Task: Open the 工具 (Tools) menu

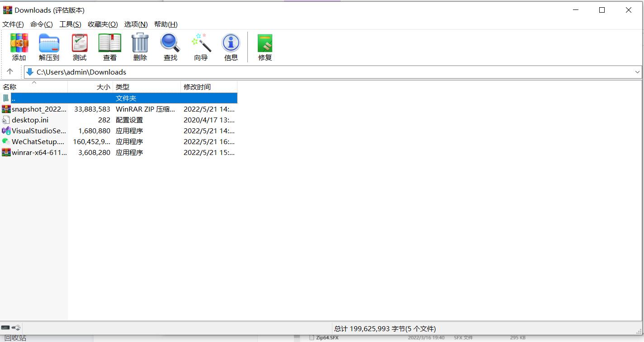Action: pos(70,24)
